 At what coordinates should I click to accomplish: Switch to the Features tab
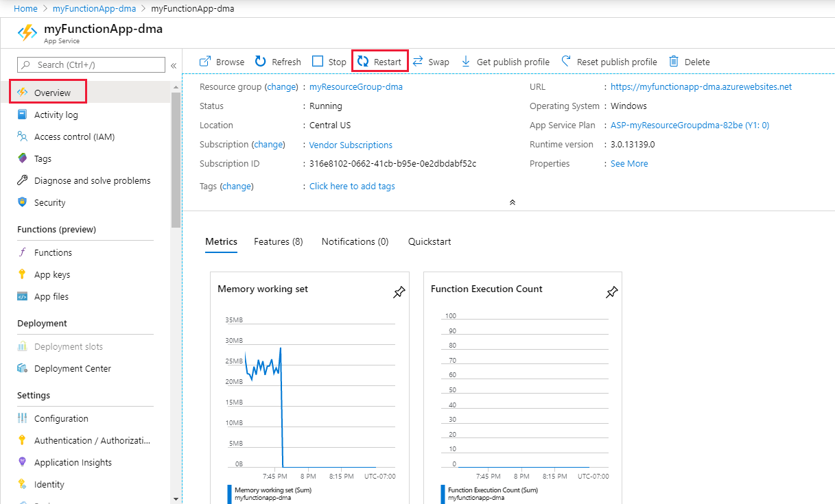click(x=278, y=241)
